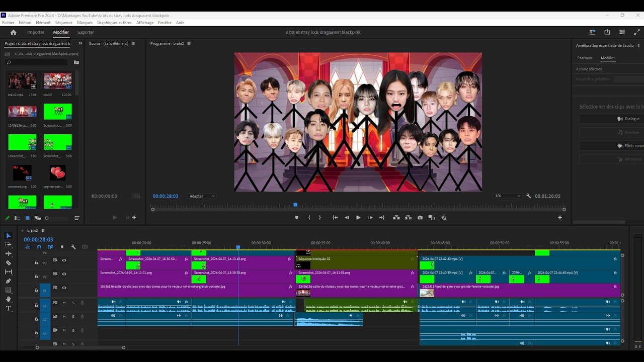Expand project panel overflow chevrons
The image size is (644, 362).
click(80, 44)
